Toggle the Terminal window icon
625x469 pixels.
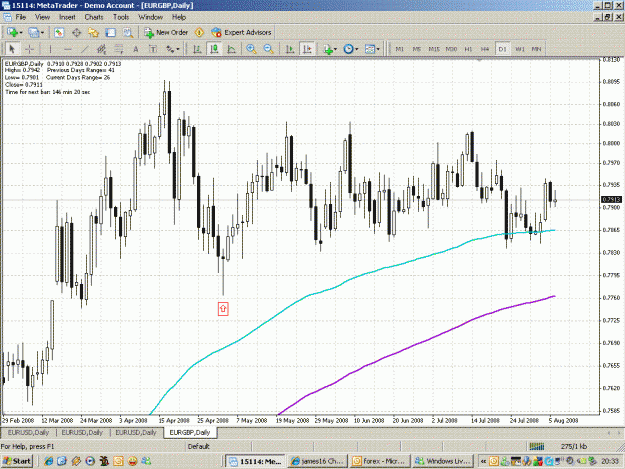[110, 32]
